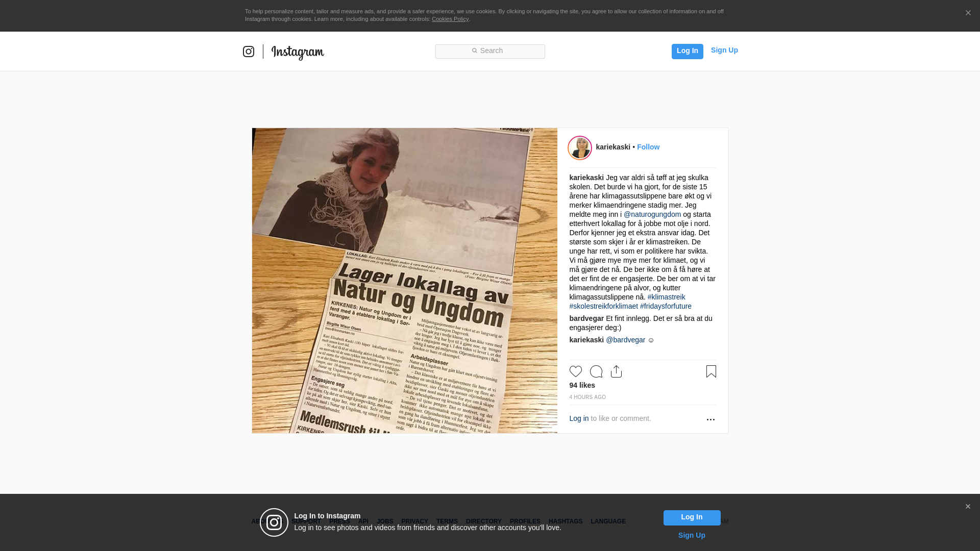Open the @naturogungdom mention
Screen dimensions: 980x551
click(652, 214)
